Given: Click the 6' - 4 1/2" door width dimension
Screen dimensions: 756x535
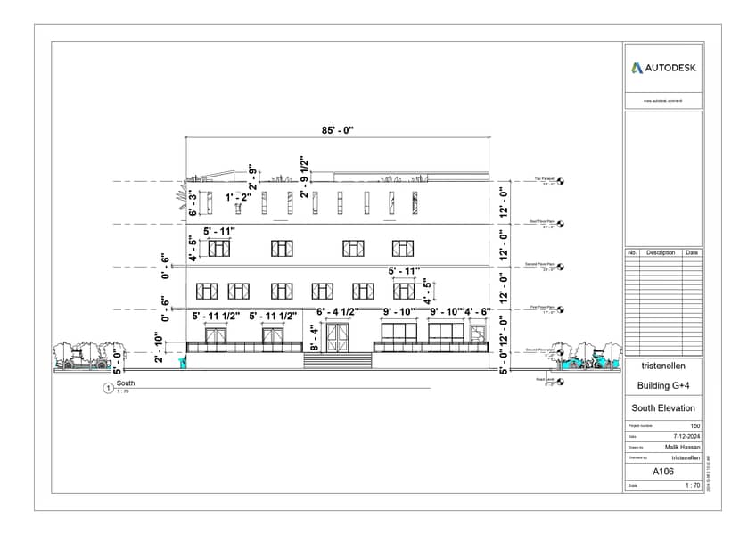Looking at the screenshot, I should (338, 312).
